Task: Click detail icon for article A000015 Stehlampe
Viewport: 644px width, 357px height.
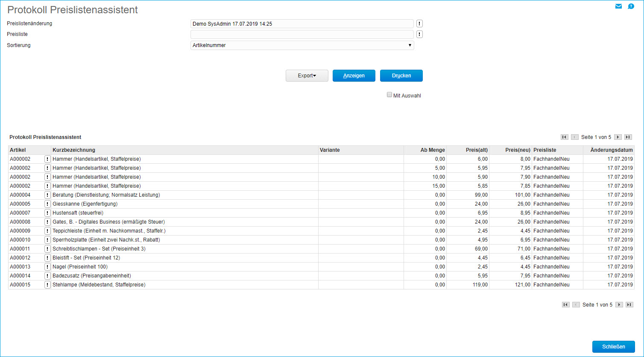Action: [x=47, y=285]
